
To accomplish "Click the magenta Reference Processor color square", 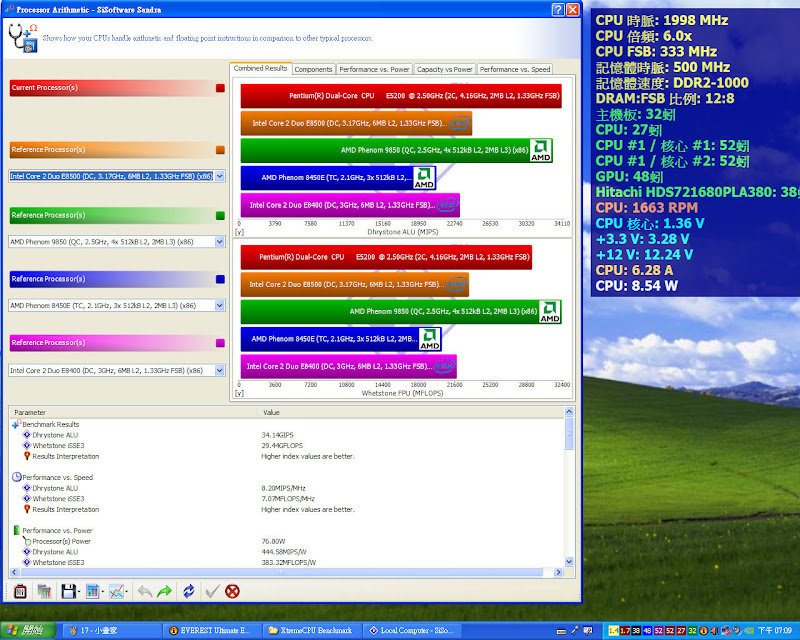I will click(220, 344).
